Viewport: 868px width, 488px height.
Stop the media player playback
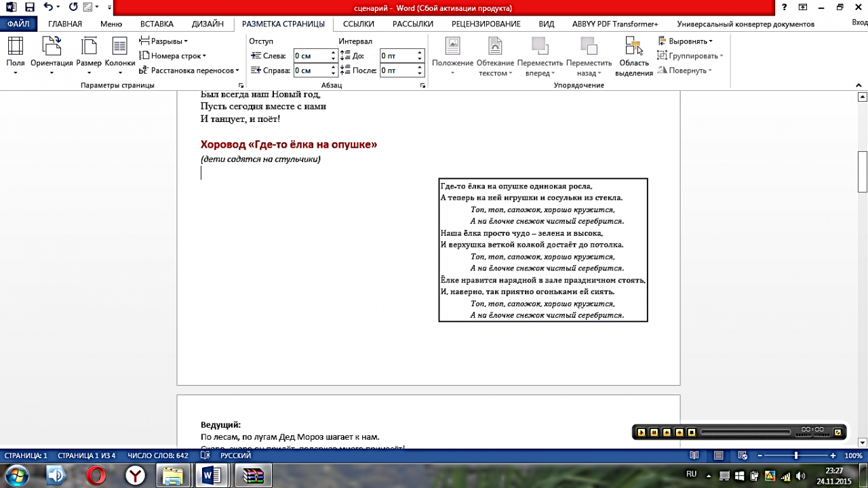coord(691,432)
